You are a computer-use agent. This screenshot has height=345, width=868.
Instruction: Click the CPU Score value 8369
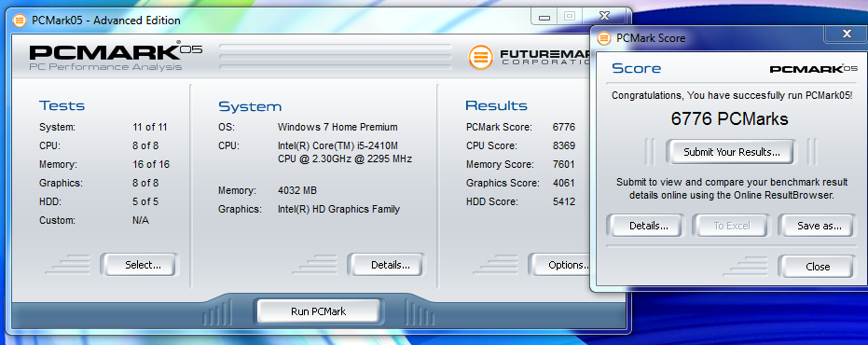pos(563,145)
